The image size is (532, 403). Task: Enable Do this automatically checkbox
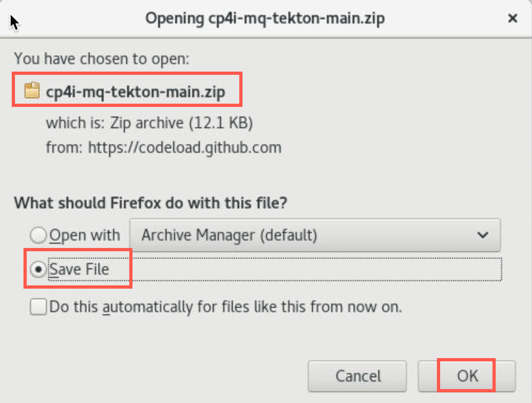(x=38, y=307)
